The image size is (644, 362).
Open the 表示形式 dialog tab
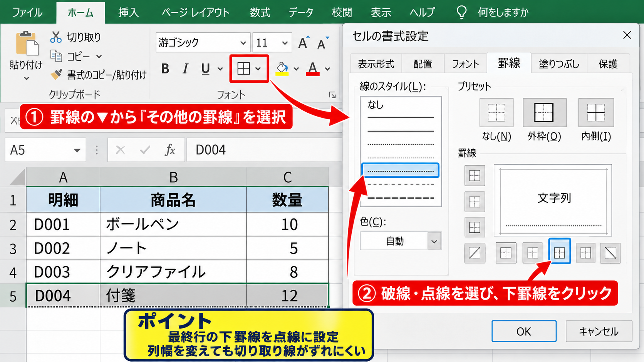click(x=376, y=64)
